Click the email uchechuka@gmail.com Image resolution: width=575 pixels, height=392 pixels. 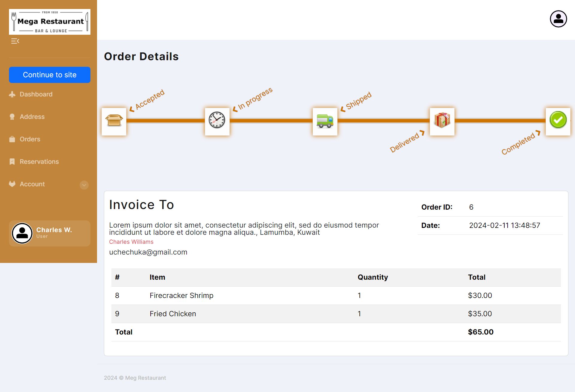148,252
